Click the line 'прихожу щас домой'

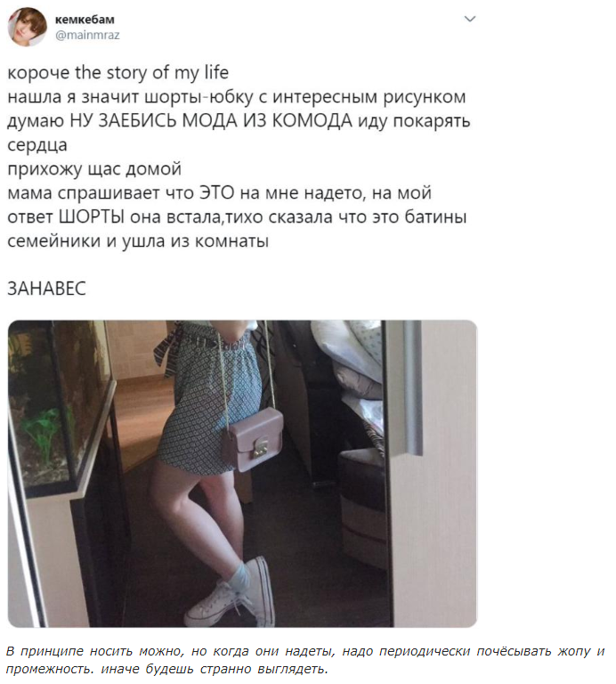point(94,169)
